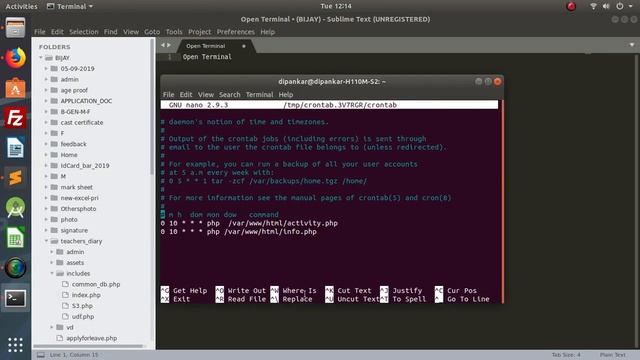Open Sublime Text File menu
The width and height of the screenshot is (640, 360).
coord(40,32)
